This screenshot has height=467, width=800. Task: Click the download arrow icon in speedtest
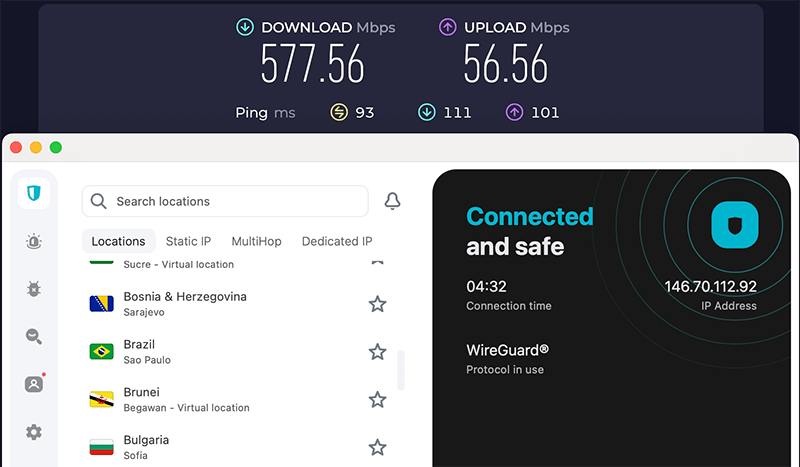[245, 27]
